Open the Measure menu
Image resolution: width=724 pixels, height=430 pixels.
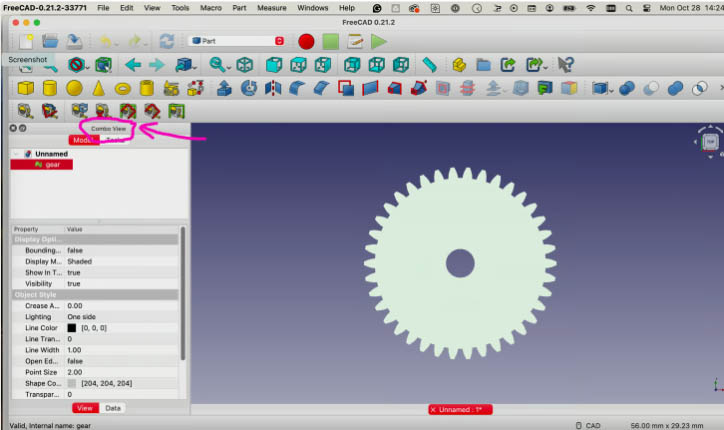pos(272,8)
